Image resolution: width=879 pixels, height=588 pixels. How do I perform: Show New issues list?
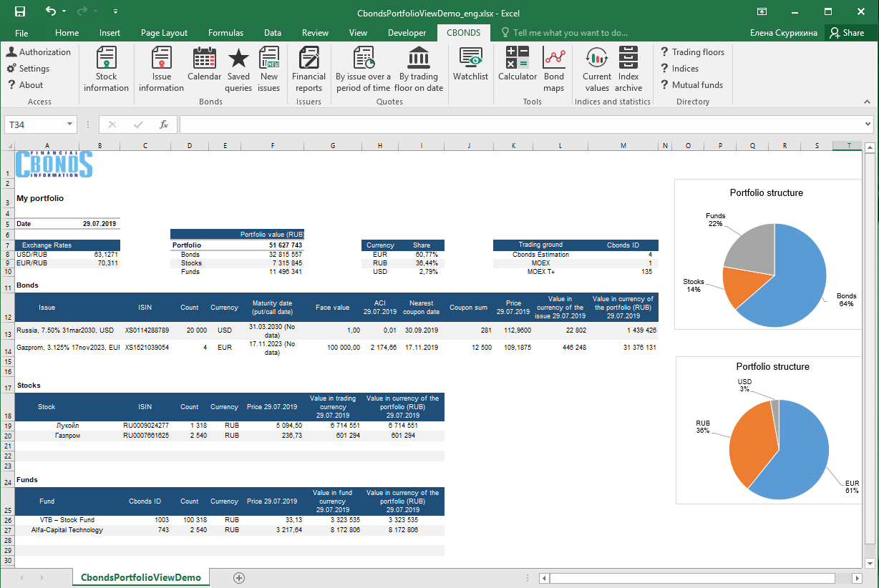tap(269, 69)
